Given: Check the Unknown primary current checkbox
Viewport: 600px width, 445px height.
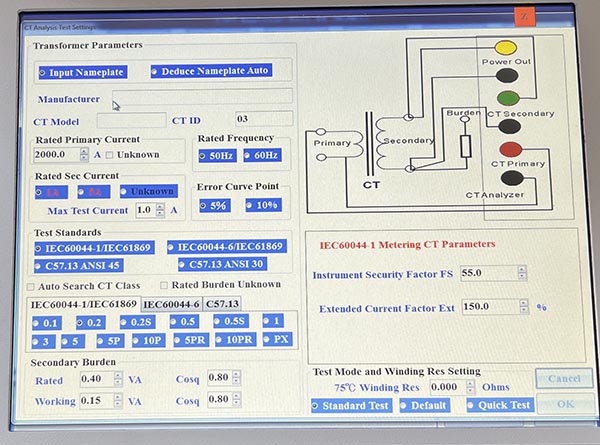Looking at the screenshot, I should click(x=110, y=155).
